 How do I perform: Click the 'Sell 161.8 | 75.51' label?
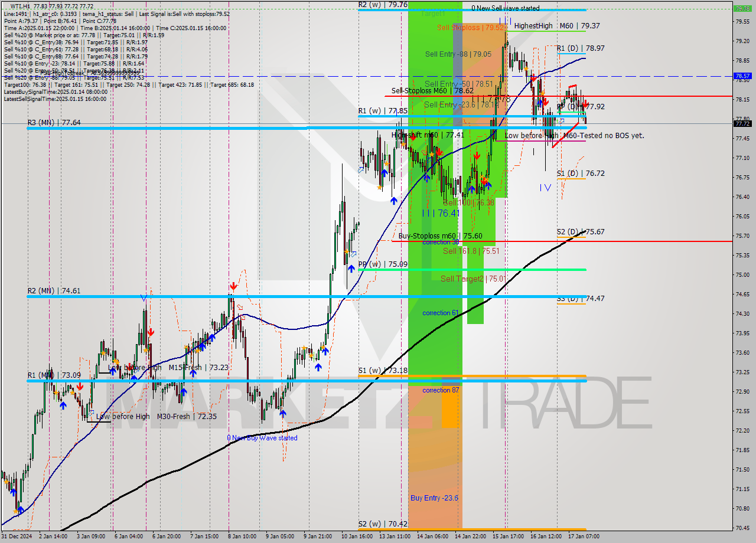471,251
